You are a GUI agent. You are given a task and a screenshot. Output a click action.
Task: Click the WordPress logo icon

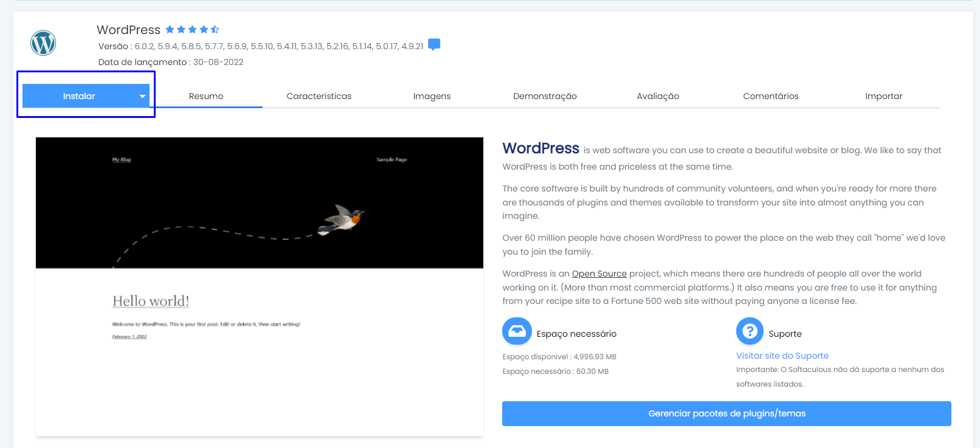43,43
